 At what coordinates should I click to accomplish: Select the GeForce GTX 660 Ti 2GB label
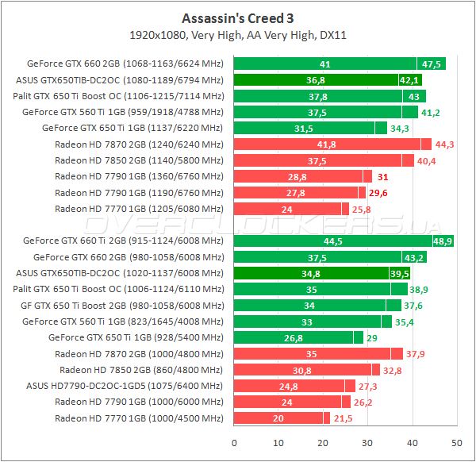(124, 241)
